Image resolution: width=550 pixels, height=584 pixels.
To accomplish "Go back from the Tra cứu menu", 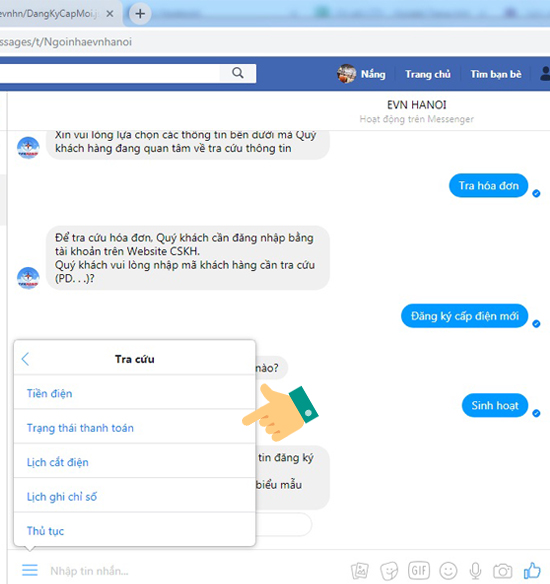I will (x=25, y=359).
